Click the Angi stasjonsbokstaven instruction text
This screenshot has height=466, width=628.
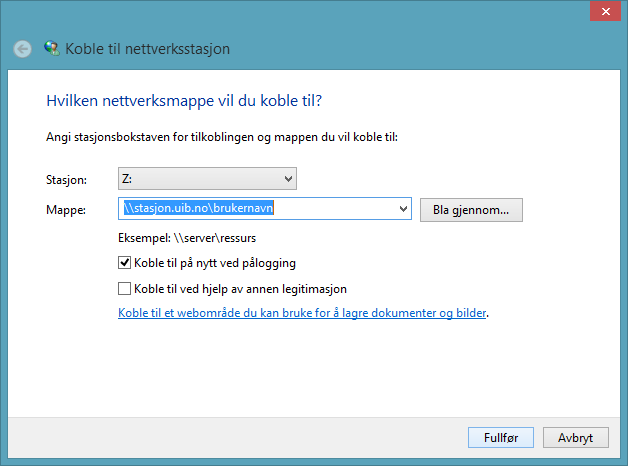[x=222, y=137]
